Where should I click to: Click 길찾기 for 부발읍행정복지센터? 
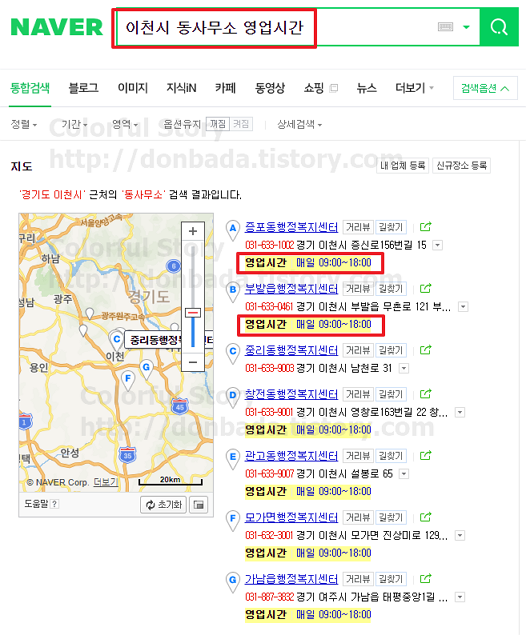pyautogui.click(x=391, y=288)
